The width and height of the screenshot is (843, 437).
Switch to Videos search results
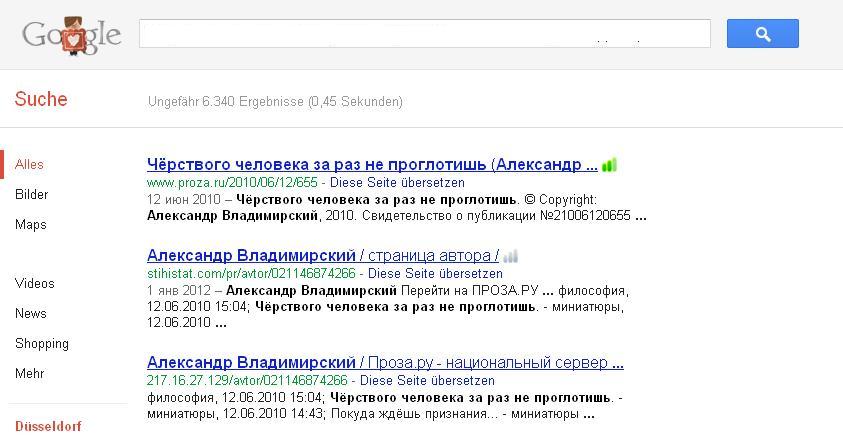click(34, 283)
